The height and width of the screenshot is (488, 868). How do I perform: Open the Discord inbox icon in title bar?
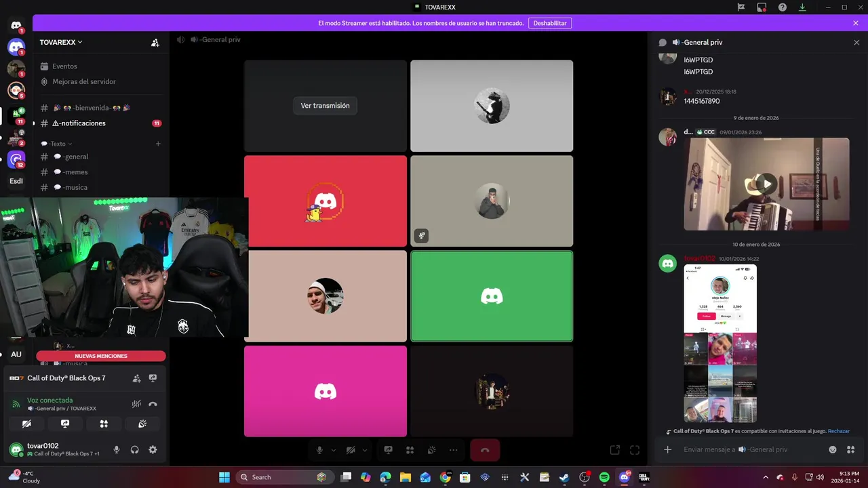pyautogui.click(x=762, y=7)
